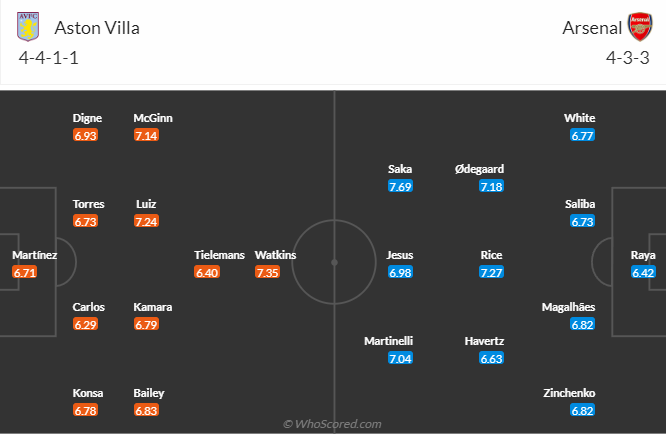
Task: Click on player Ødegaard
Action: [x=478, y=169]
